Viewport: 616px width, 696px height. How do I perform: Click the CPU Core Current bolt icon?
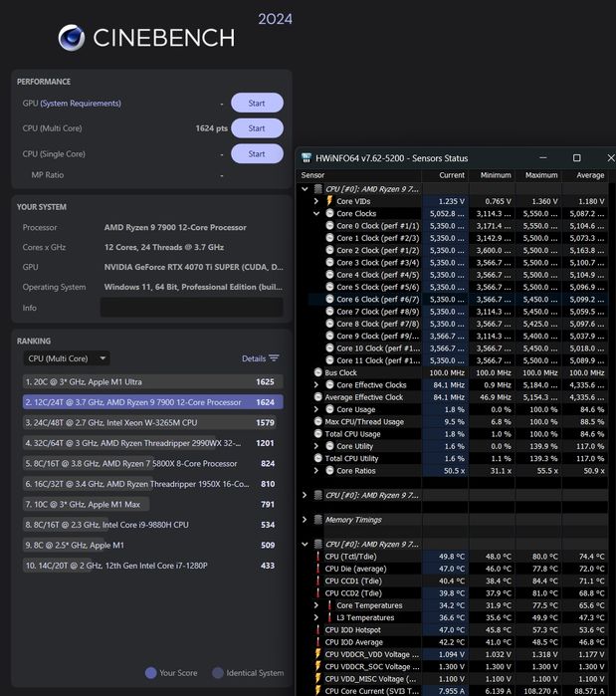coord(318,691)
